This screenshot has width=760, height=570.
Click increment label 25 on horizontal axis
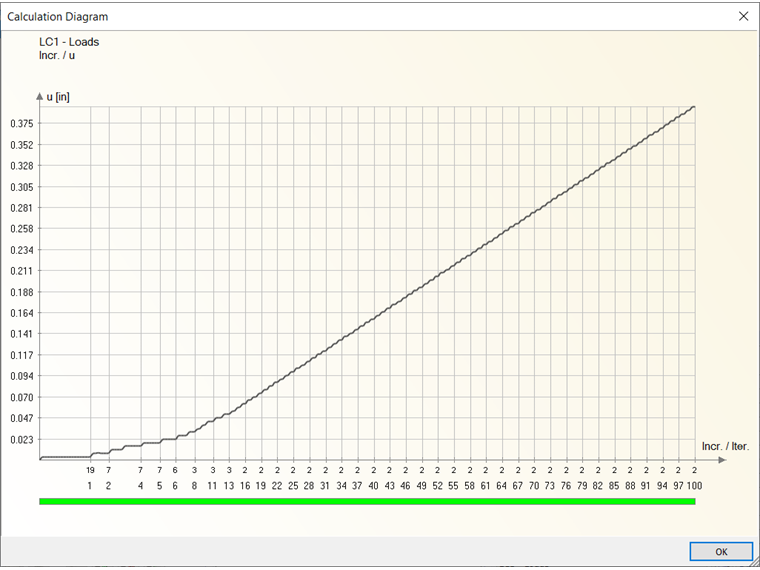point(293,486)
